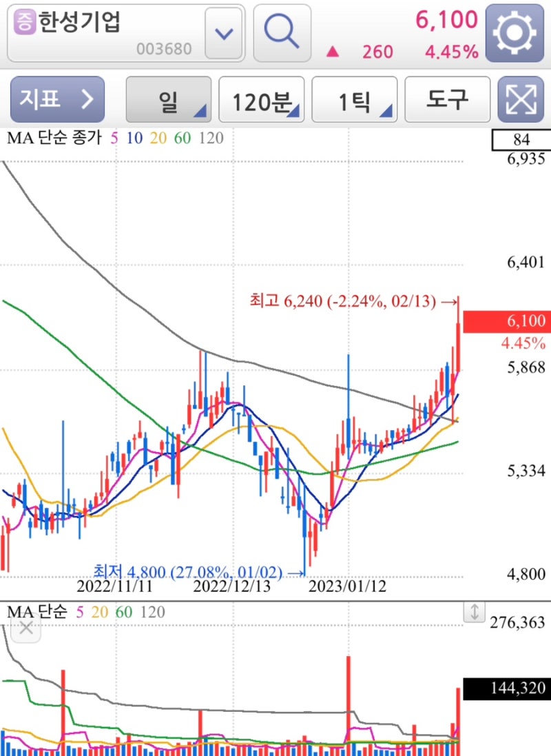
Task: Tap the purple 증 market badge
Action: pyautogui.click(x=25, y=21)
